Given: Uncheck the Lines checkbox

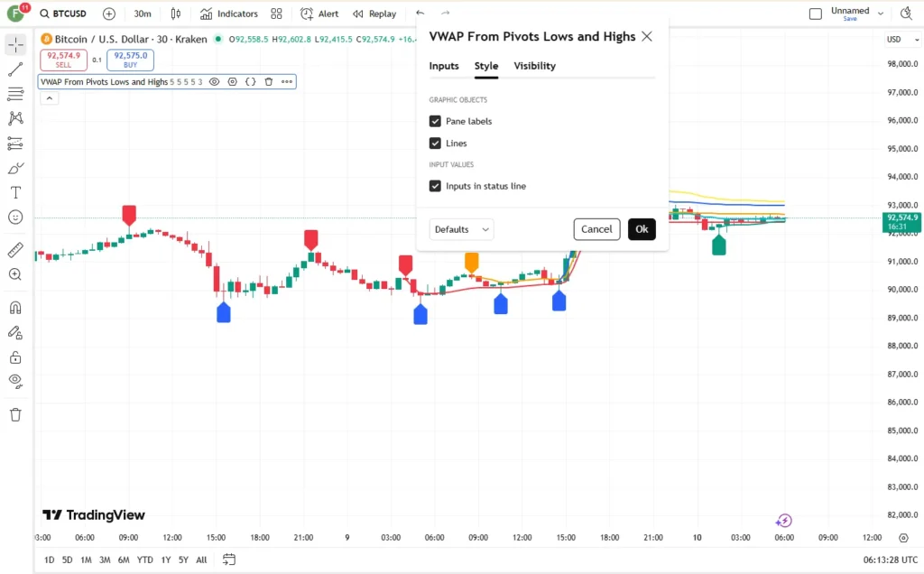Looking at the screenshot, I should click(435, 143).
